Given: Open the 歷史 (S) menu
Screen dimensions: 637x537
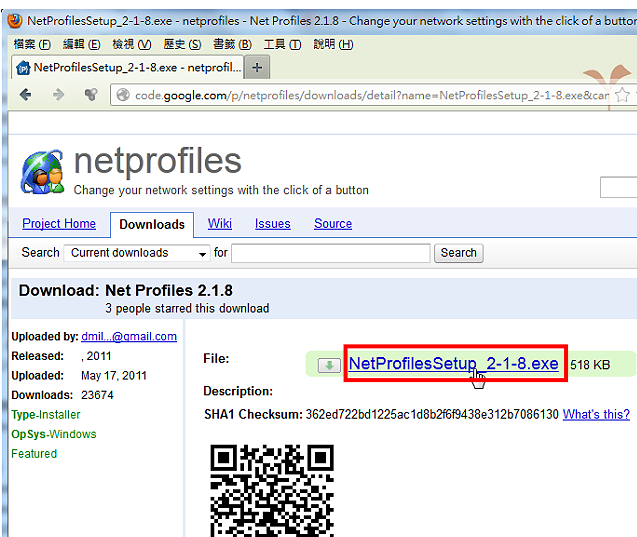Looking at the screenshot, I should coord(182,44).
